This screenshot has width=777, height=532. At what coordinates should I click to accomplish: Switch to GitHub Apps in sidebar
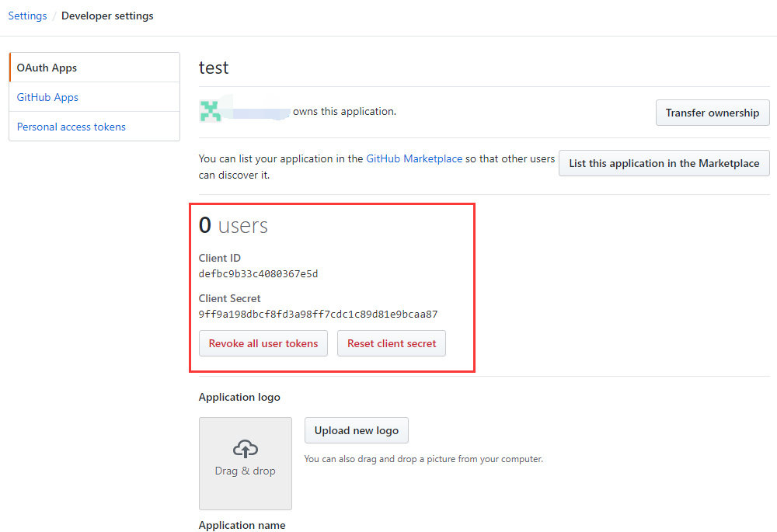click(47, 97)
